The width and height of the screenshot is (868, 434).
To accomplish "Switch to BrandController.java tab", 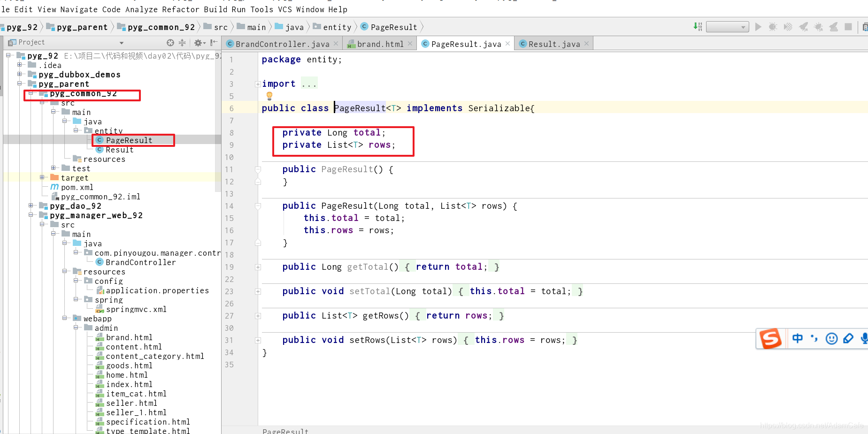I will tap(282, 44).
